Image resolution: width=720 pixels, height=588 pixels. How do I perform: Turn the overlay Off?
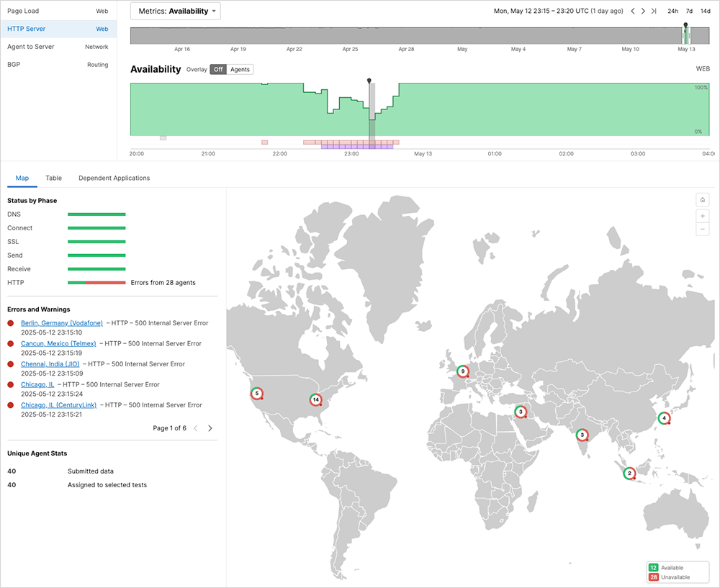pyautogui.click(x=218, y=70)
